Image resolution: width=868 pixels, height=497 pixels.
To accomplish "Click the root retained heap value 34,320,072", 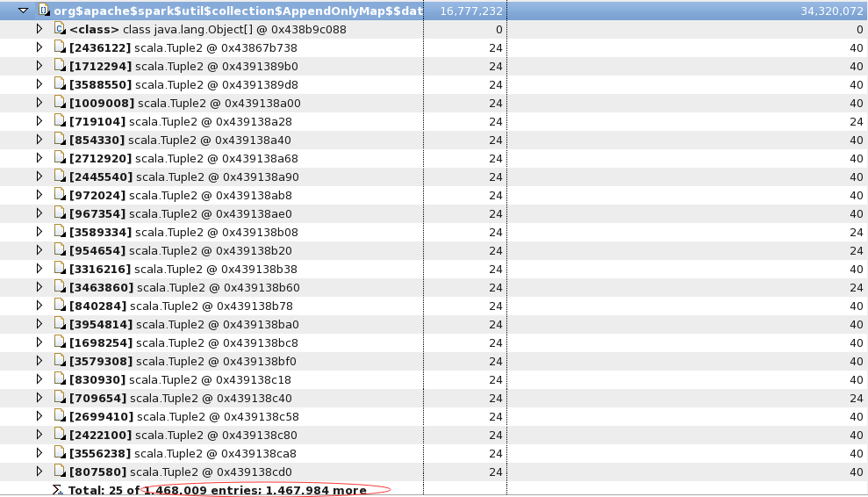I will (831, 11).
